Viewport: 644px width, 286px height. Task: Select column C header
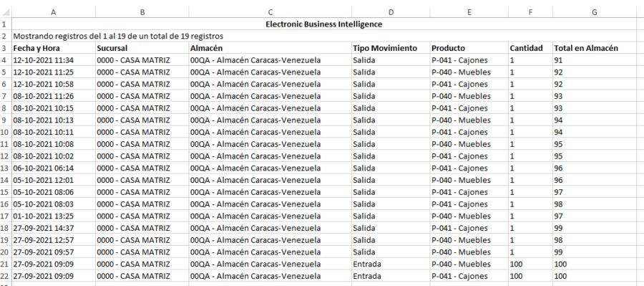270,12
